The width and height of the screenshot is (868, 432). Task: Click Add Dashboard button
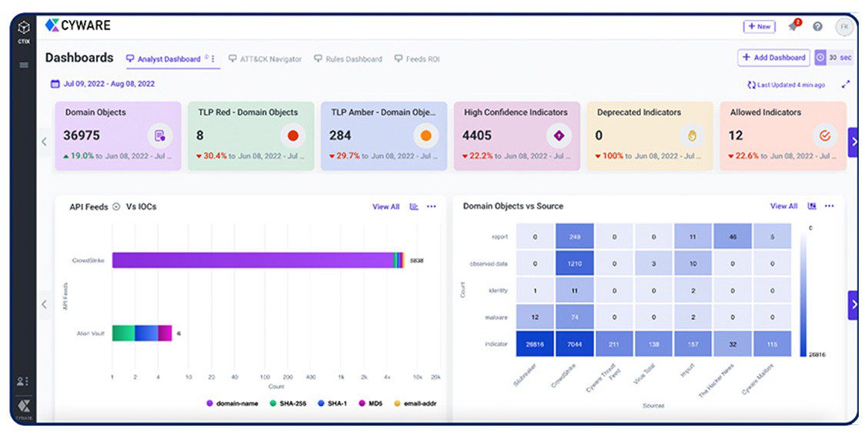pyautogui.click(x=773, y=58)
